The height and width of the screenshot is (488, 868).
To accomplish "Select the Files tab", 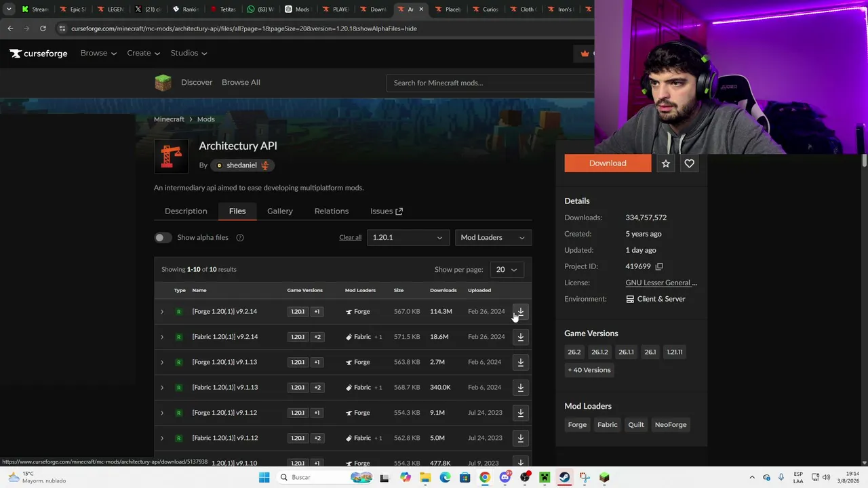I will 237,211.
